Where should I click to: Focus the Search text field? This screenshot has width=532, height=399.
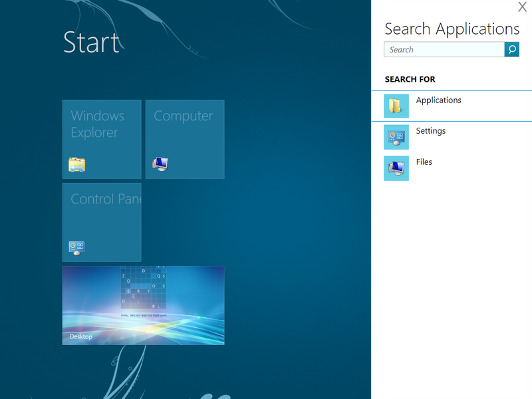tap(444, 49)
